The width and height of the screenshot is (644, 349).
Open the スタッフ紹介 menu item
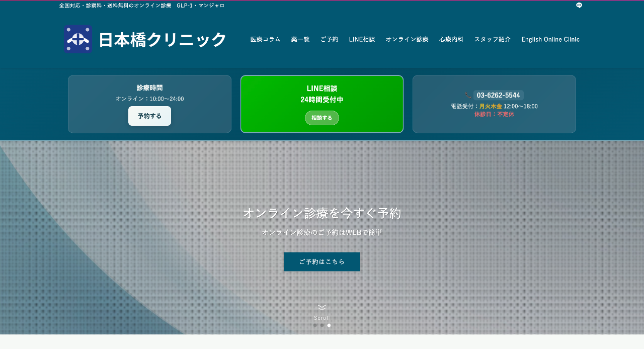pos(492,39)
